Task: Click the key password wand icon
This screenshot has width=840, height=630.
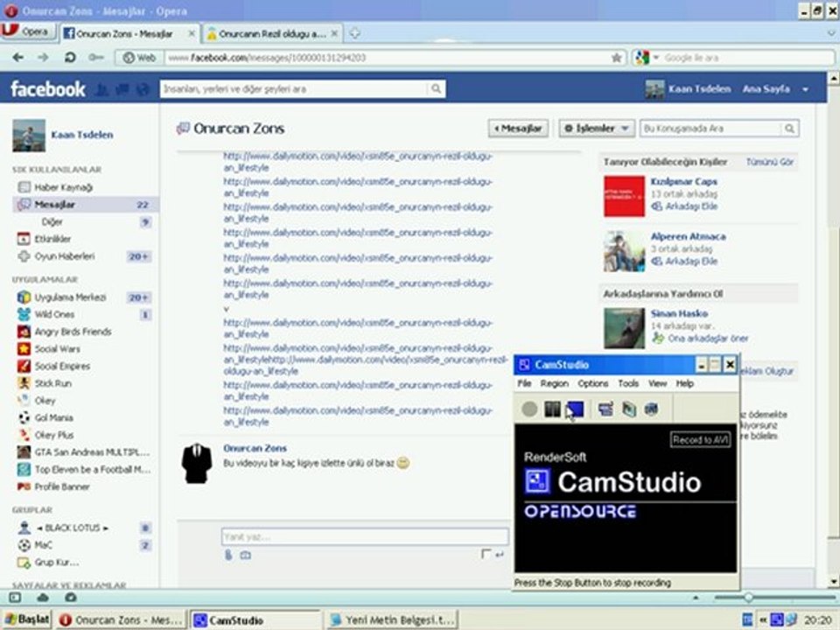Action: [x=96, y=58]
